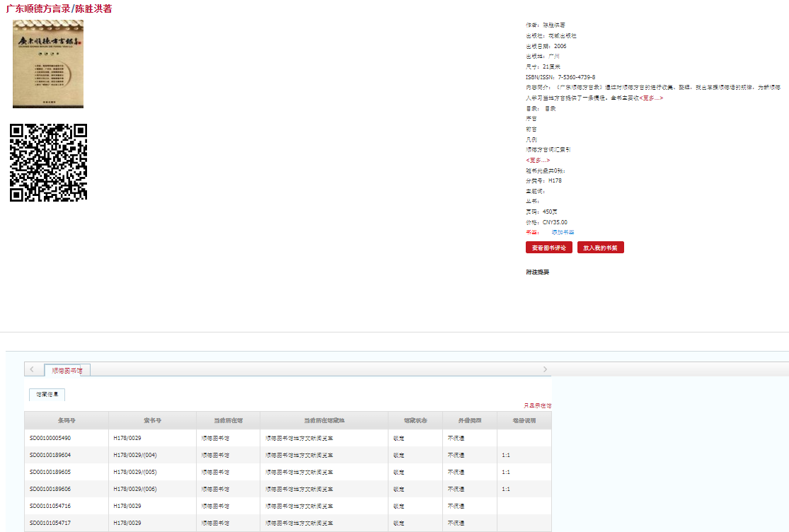Click 1:1 volume note in SD00100189604 row
The image size is (789, 532).
[506, 455]
